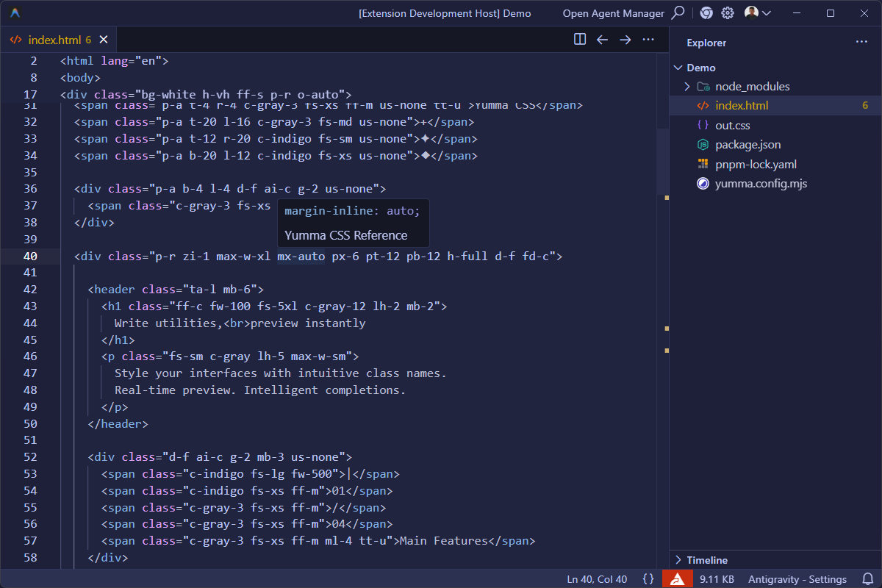
Task: Navigate forward with the right arrow icon
Action: 625,39
